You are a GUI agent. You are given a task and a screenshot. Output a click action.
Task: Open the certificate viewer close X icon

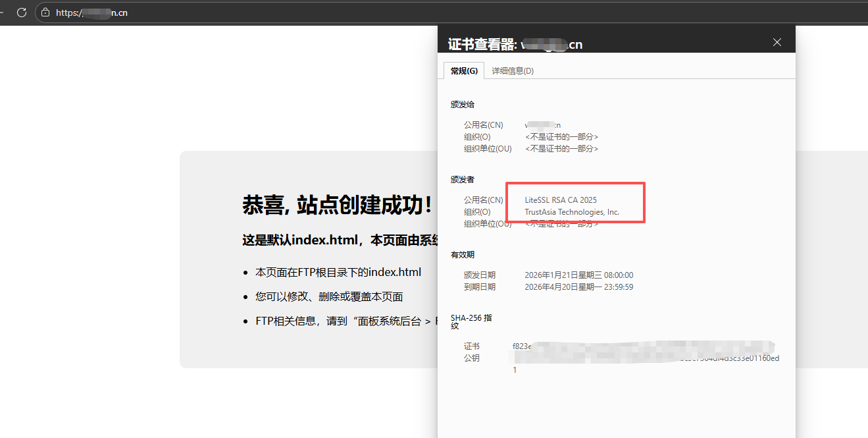coord(777,41)
